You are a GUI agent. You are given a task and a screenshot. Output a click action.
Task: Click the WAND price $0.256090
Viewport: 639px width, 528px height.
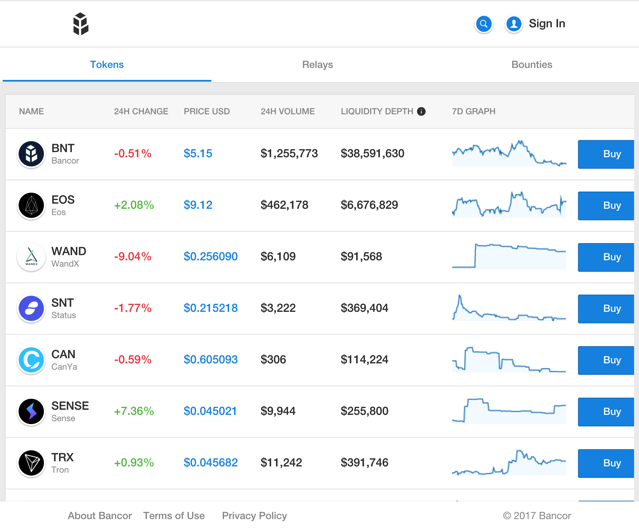211,257
